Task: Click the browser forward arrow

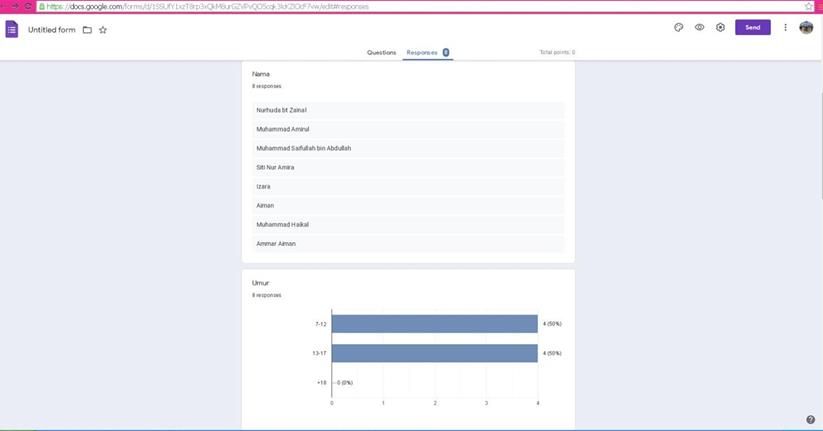Action: pyautogui.click(x=15, y=6)
